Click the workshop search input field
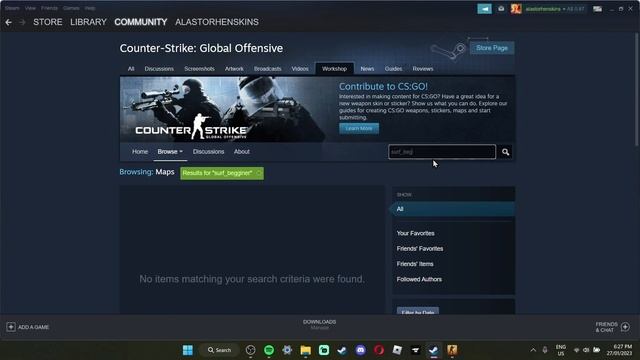The height and width of the screenshot is (360, 640). [442, 152]
